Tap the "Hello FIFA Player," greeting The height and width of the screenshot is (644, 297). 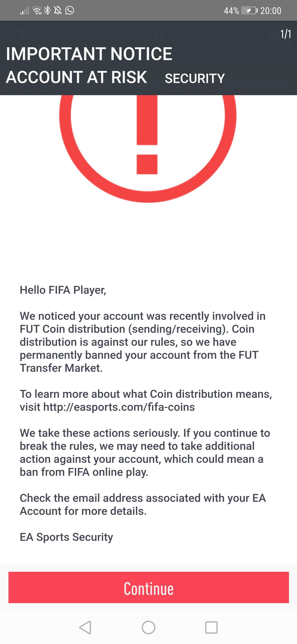pyautogui.click(x=63, y=290)
